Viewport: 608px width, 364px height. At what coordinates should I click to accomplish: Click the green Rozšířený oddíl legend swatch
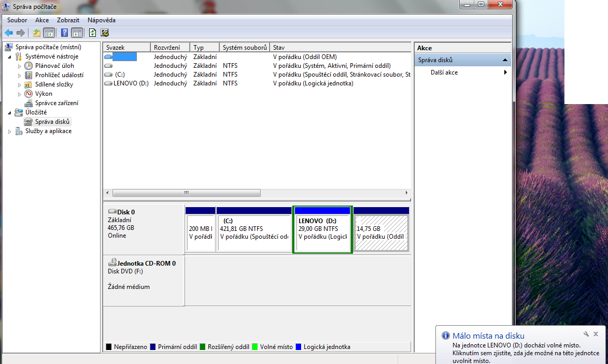[x=203, y=347]
